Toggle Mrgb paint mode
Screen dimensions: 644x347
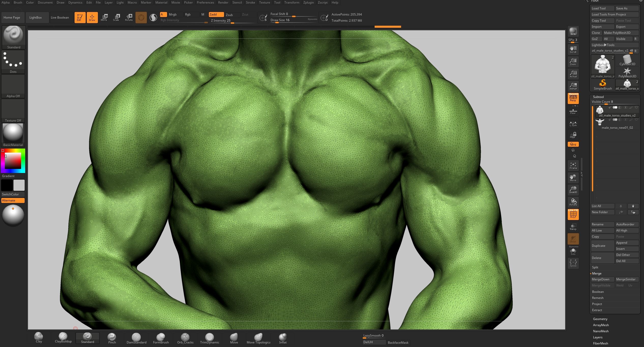pyautogui.click(x=175, y=15)
